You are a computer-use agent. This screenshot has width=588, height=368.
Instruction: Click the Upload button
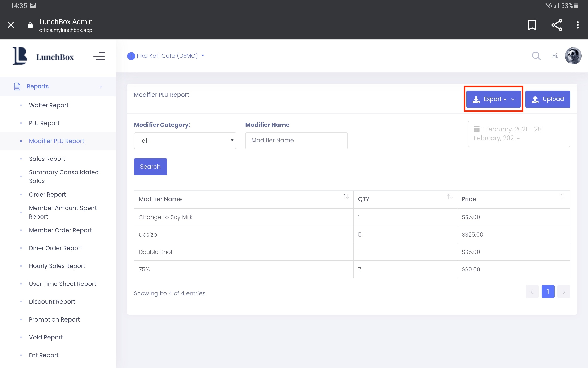pyautogui.click(x=547, y=99)
